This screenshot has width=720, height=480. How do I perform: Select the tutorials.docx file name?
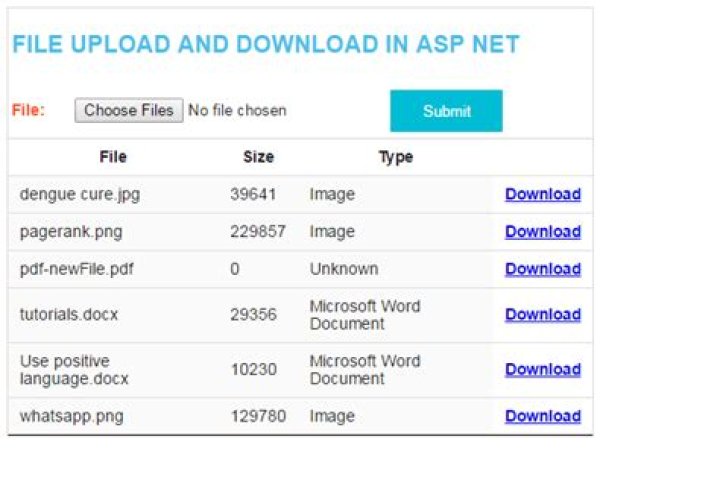(69, 315)
